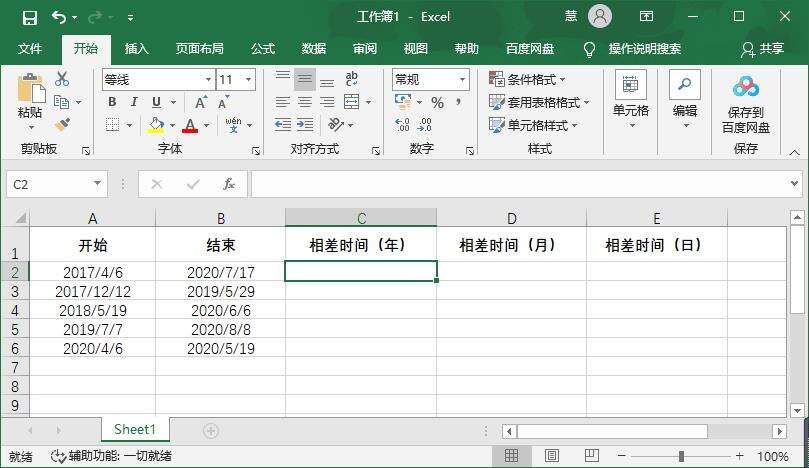809x468 pixels.
Task: Open the 单元格 cells menu
Action: click(631, 100)
